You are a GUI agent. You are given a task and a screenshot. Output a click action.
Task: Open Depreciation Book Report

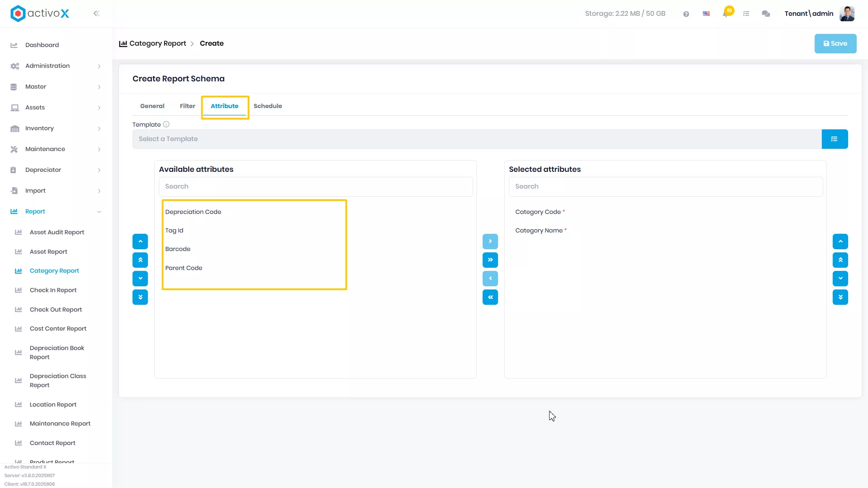click(57, 353)
